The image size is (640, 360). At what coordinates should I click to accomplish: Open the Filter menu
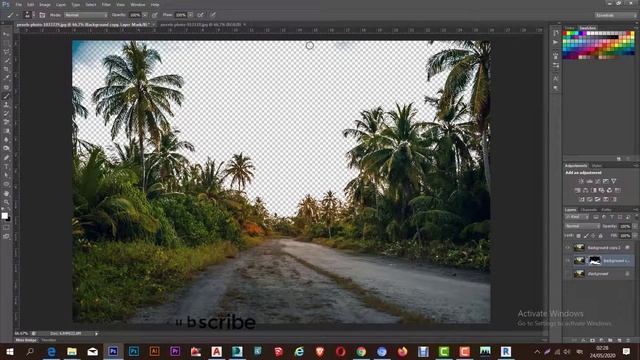pos(106,4)
